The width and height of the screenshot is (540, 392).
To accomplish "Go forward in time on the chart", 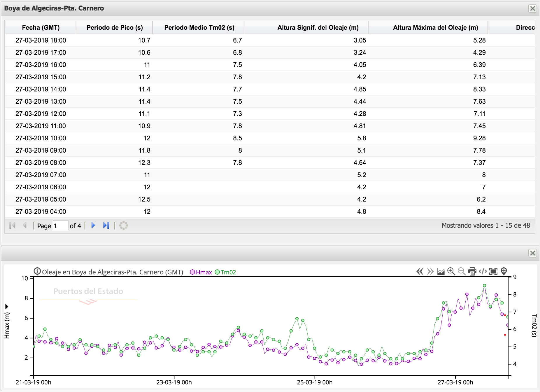I will pos(430,271).
